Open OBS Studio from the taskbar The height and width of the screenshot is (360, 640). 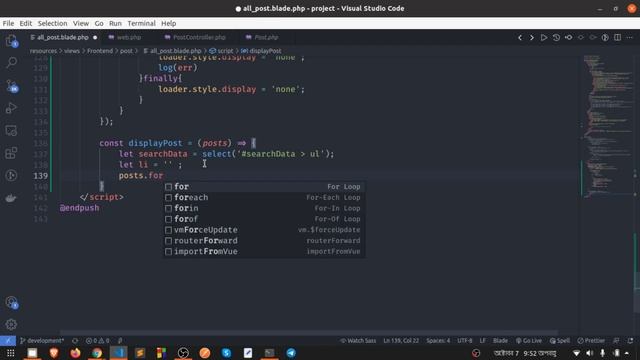pyautogui.click(x=183, y=353)
